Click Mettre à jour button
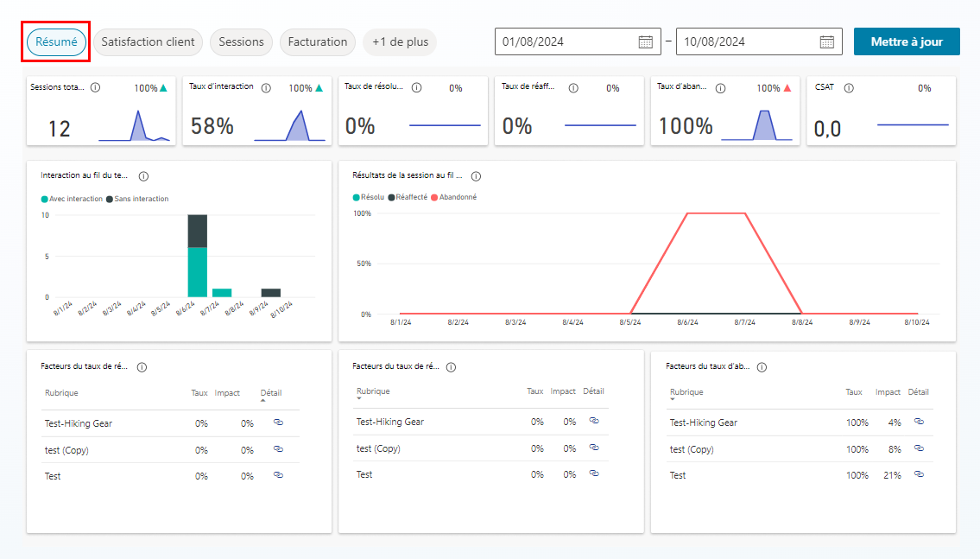This screenshot has width=980, height=559. tap(907, 41)
